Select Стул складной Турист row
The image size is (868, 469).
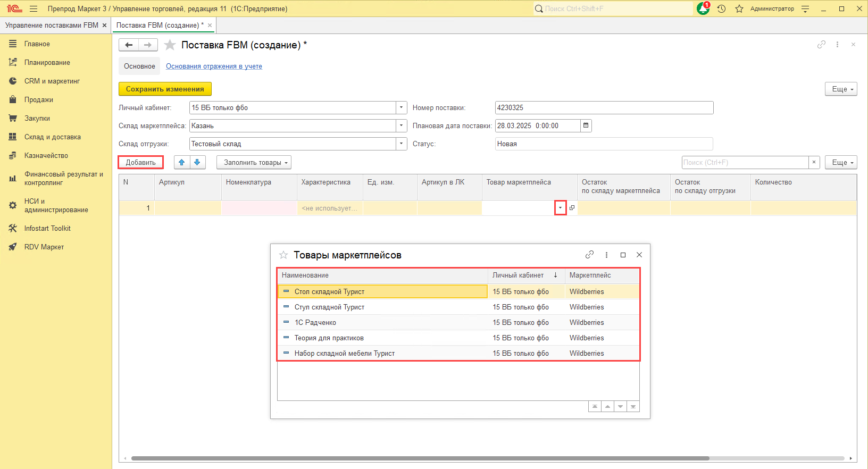[x=458, y=307]
